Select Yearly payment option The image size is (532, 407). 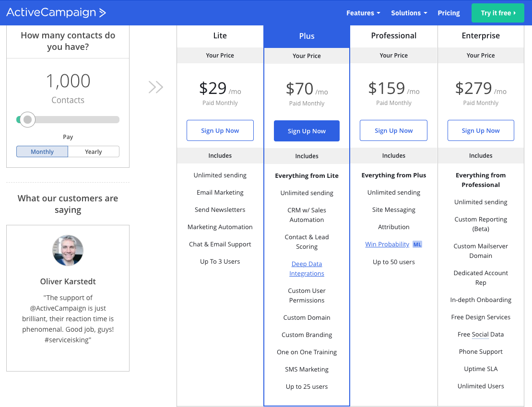coord(93,151)
